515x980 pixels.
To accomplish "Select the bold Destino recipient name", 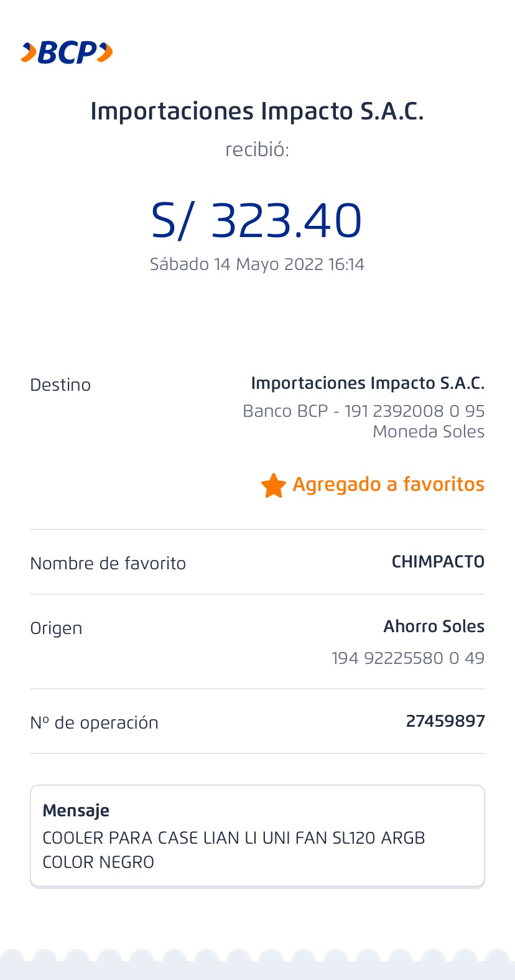I will tap(368, 383).
